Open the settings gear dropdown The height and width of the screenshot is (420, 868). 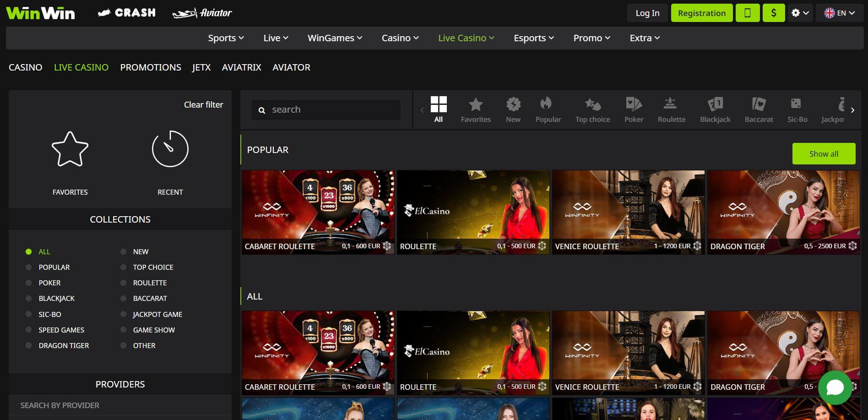pyautogui.click(x=800, y=12)
